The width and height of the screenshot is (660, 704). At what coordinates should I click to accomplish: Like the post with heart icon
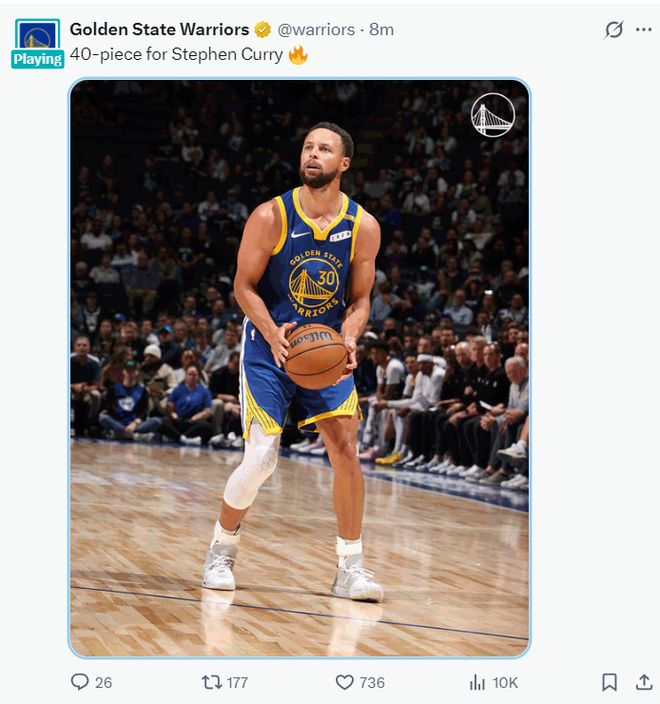point(344,682)
